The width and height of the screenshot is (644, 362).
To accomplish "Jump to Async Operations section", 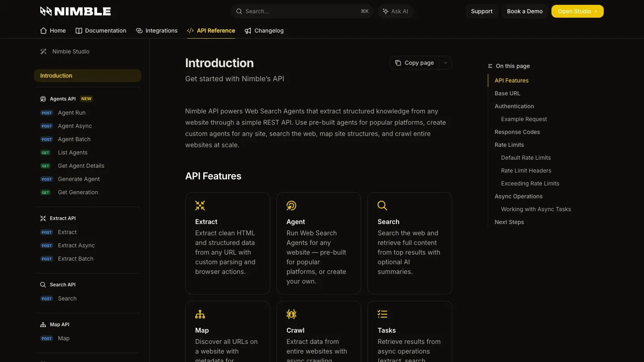I will tap(518, 196).
